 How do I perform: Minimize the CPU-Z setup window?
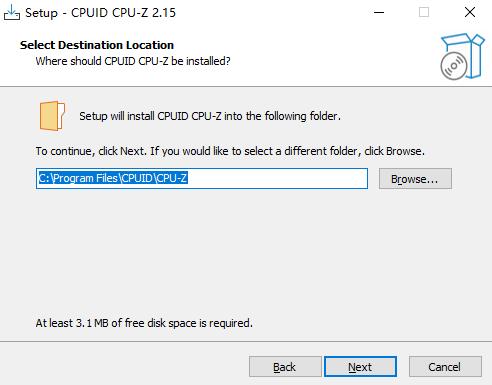click(x=379, y=13)
